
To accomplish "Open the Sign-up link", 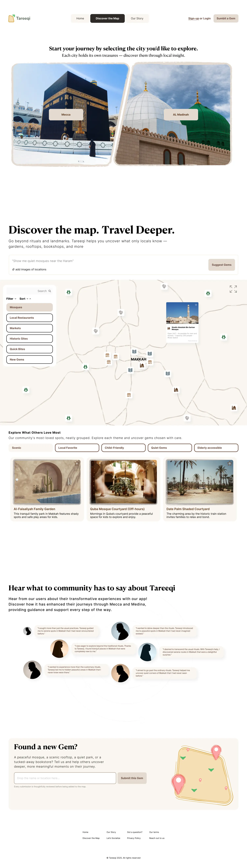I will pos(194,19).
